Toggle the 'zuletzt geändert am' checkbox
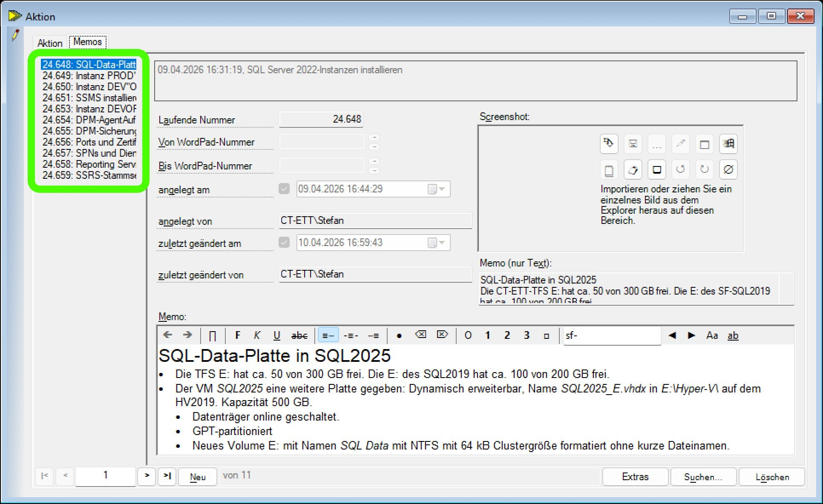823x504 pixels. tap(284, 242)
